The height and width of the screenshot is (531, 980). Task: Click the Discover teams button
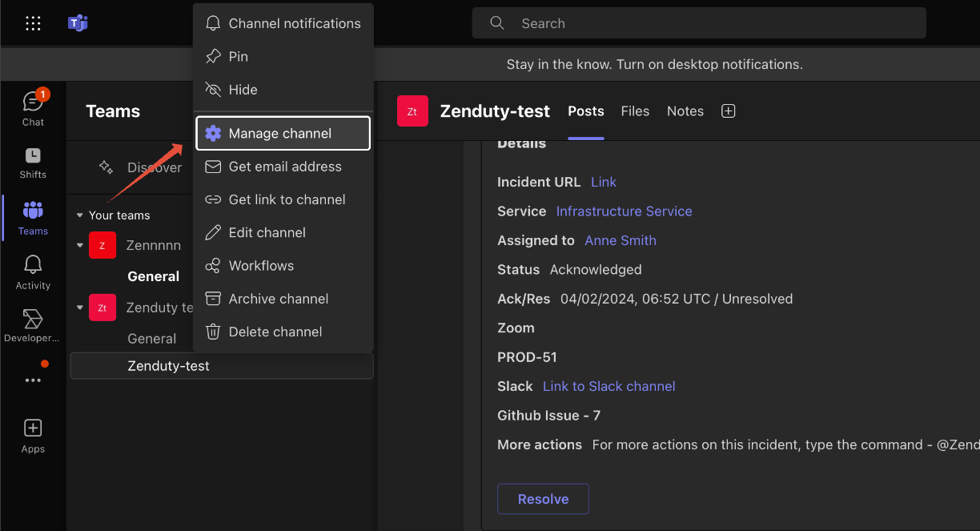coord(141,167)
